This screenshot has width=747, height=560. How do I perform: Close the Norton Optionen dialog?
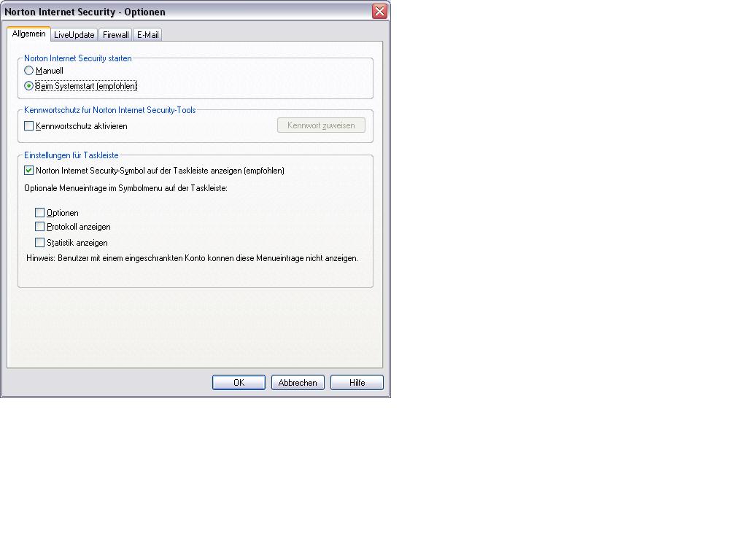(379, 12)
